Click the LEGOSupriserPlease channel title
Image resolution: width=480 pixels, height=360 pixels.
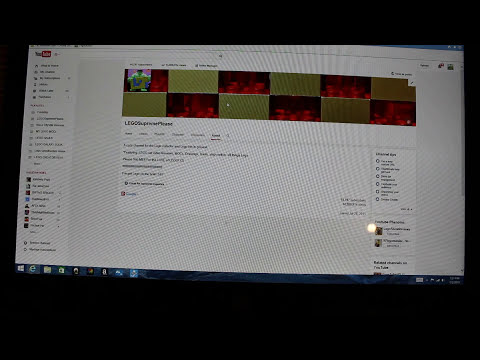[x=149, y=123]
